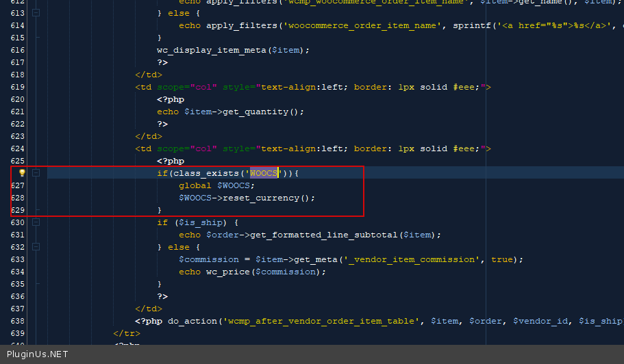The image size is (624, 364).
Task: Click 'wc_price' function call
Action: [227, 272]
